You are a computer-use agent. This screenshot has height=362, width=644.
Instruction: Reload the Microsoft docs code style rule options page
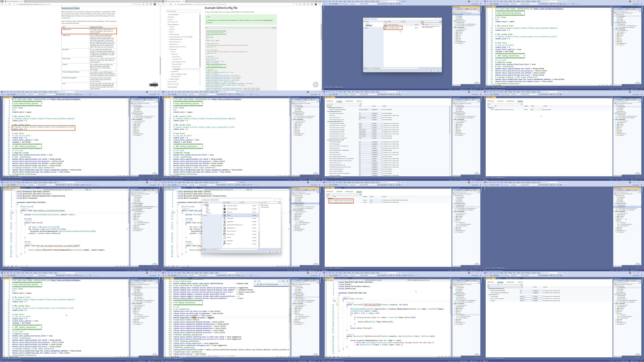171,4
